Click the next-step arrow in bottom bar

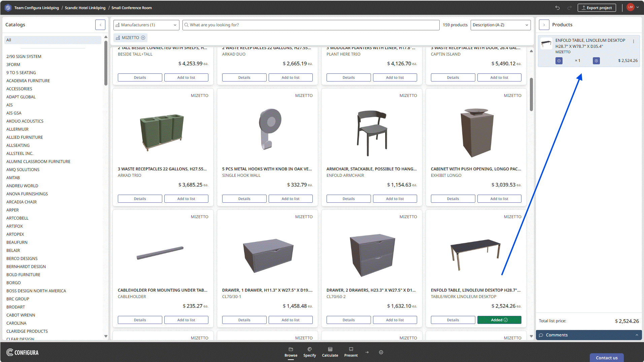(367, 352)
